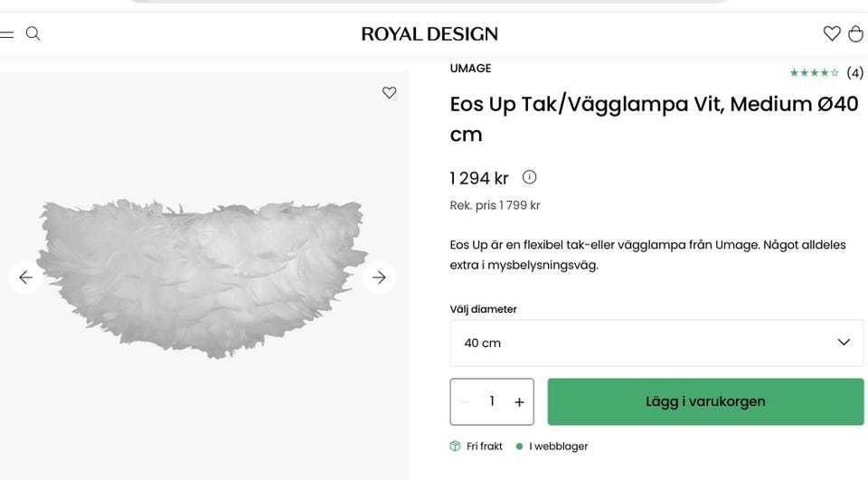Click the Royal Design logo

click(x=429, y=34)
